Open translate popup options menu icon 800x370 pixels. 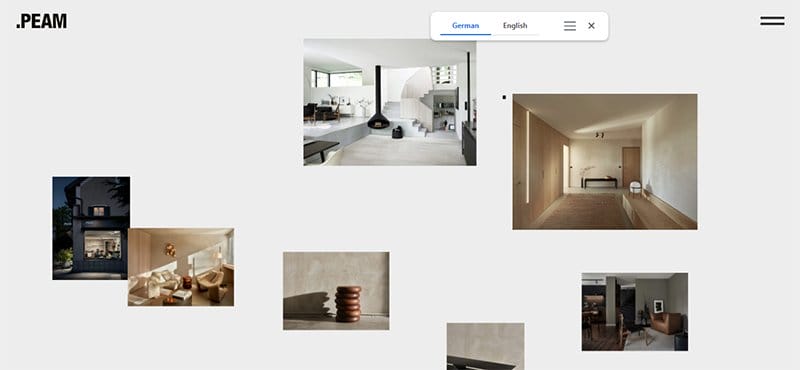click(570, 26)
